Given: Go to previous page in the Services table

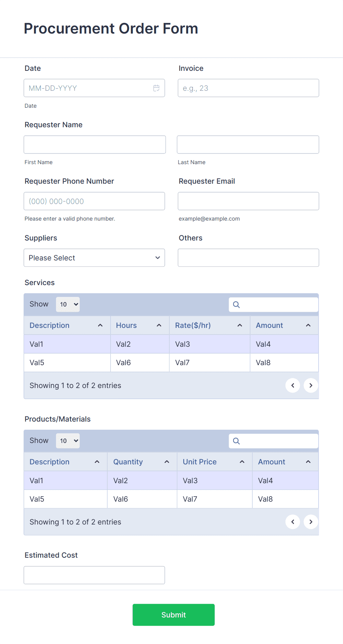Looking at the screenshot, I should (x=292, y=385).
